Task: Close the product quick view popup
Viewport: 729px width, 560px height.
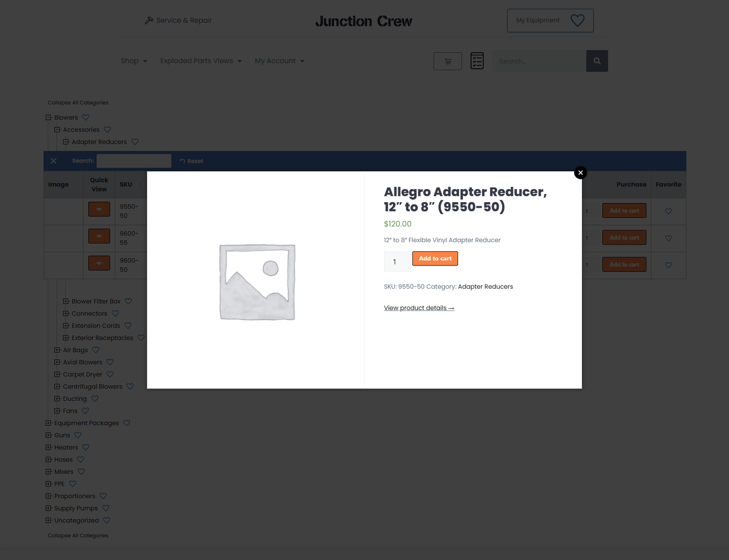Action: 580,173
